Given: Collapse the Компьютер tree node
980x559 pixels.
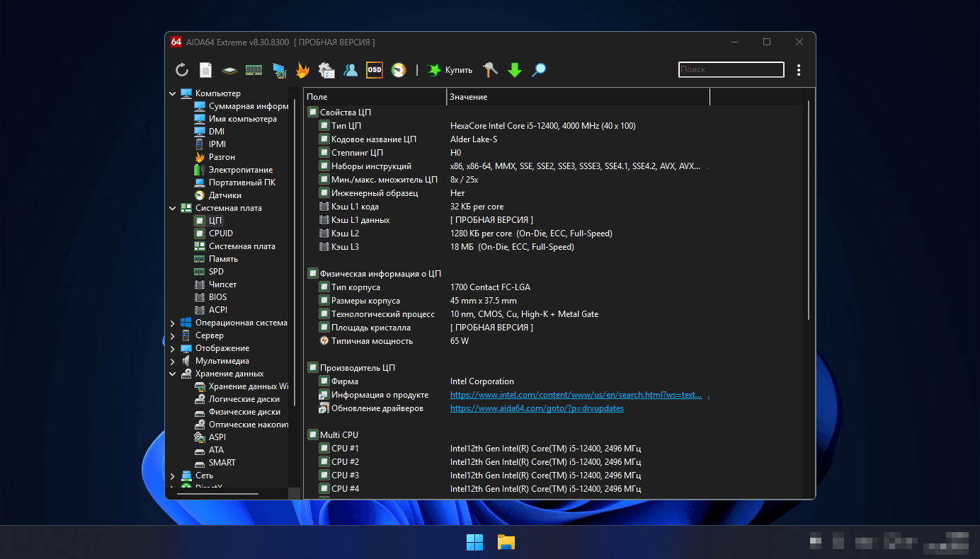Looking at the screenshot, I should 173,93.
